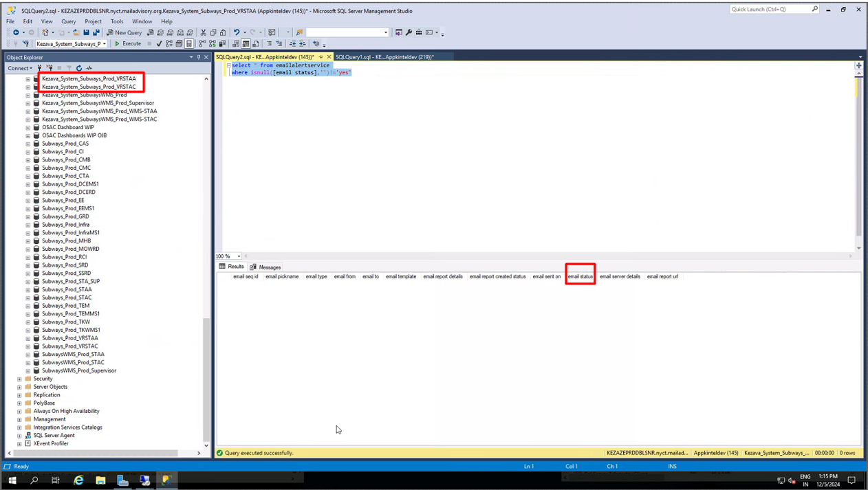Collapse the SQL query outline block

tap(228, 65)
